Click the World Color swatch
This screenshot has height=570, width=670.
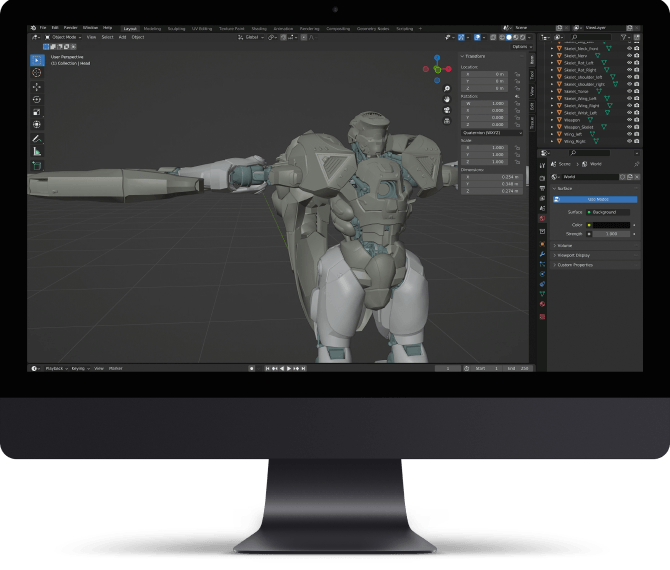coord(611,225)
